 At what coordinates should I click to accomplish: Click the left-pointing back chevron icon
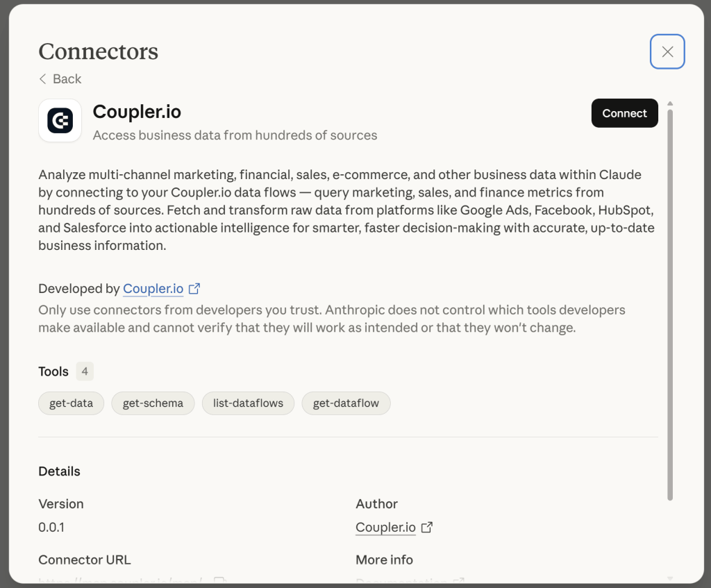(42, 78)
